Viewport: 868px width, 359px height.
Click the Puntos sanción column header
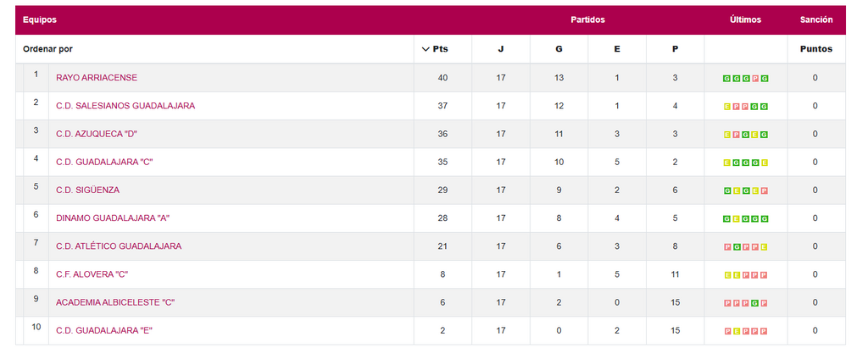(x=815, y=49)
